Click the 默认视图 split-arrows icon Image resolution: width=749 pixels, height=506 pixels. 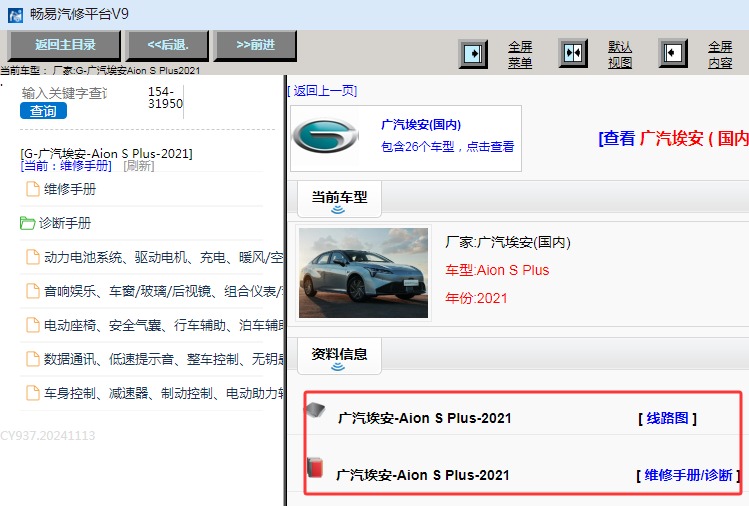click(573, 53)
